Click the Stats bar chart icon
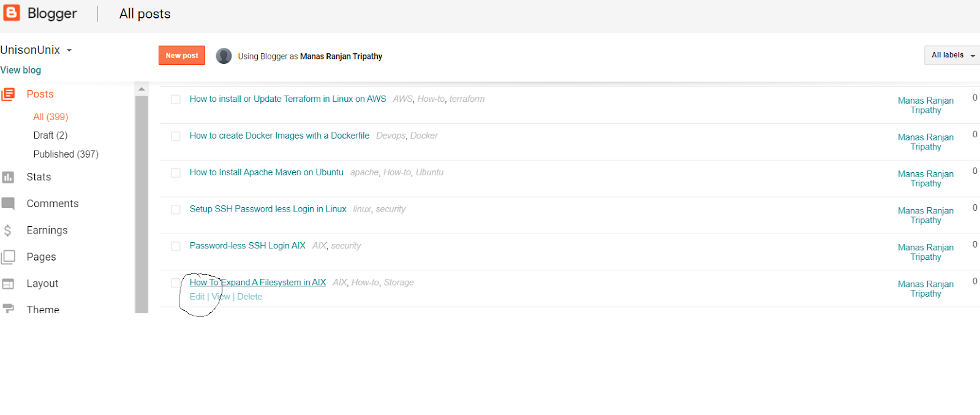The height and width of the screenshot is (415, 980). (8, 177)
